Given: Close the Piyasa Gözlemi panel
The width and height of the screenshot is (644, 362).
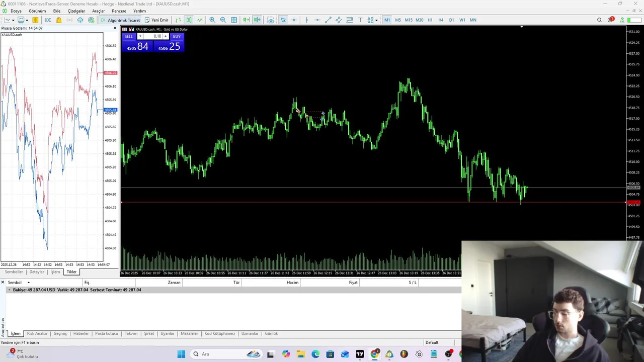Looking at the screenshot, I should point(115,28).
